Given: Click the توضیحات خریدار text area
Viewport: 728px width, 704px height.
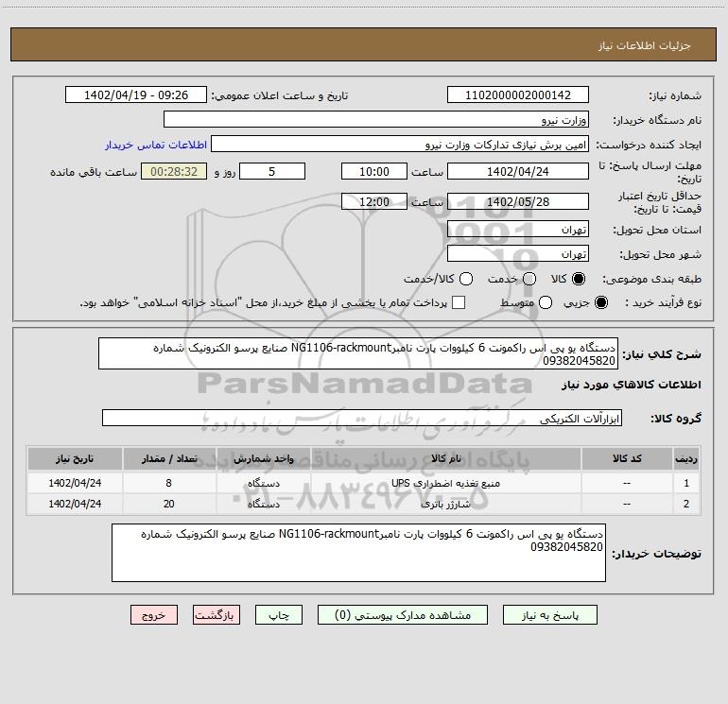Looking at the screenshot, I should (x=359, y=552).
